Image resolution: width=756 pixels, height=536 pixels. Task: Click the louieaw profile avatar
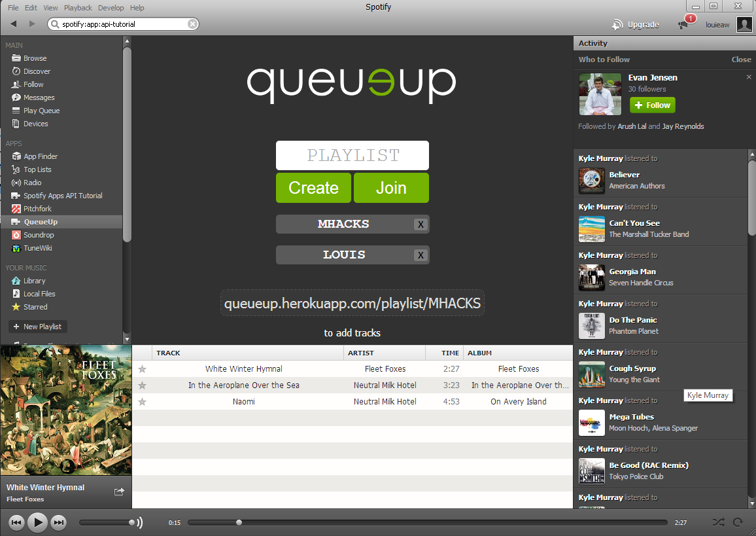click(x=744, y=24)
